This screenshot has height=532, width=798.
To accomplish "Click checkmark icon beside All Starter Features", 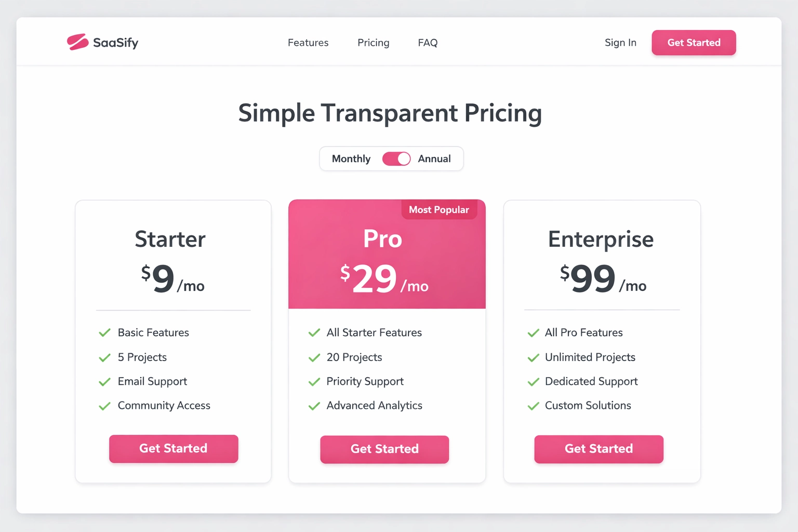I will click(314, 332).
